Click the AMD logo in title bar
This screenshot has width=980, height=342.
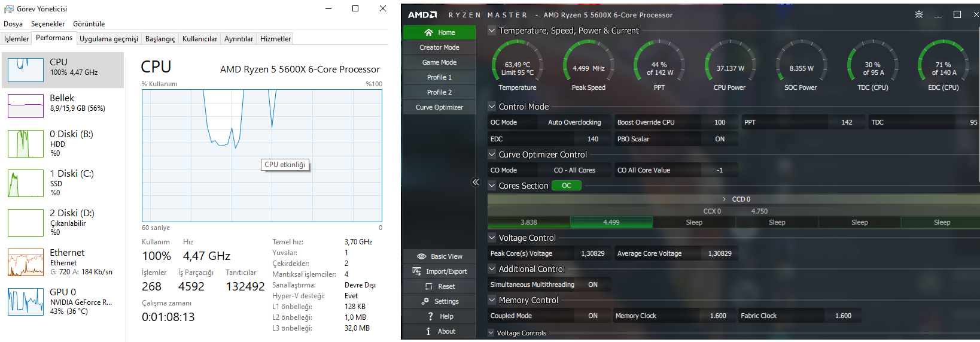tap(422, 15)
